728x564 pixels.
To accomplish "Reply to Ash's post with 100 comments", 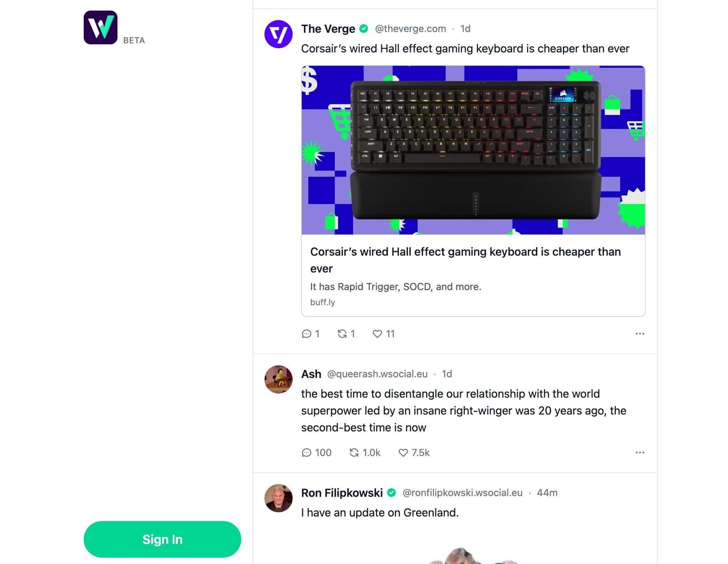I will [317, 453].
